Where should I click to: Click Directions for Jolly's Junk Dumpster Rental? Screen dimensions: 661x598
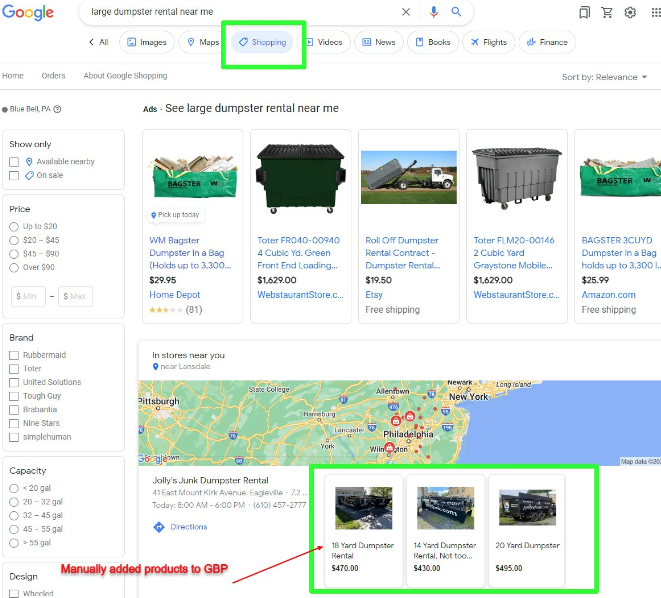pos(180,527)
